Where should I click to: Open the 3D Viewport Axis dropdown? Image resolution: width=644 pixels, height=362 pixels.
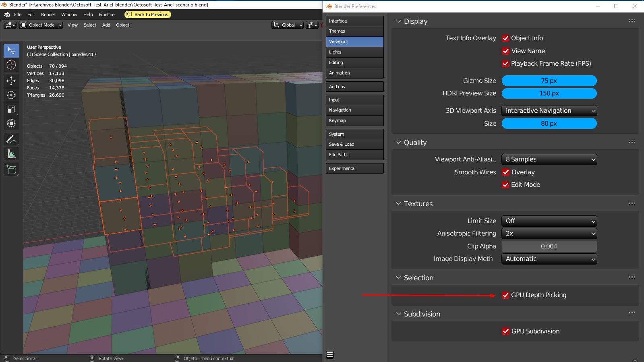(549, 111)
